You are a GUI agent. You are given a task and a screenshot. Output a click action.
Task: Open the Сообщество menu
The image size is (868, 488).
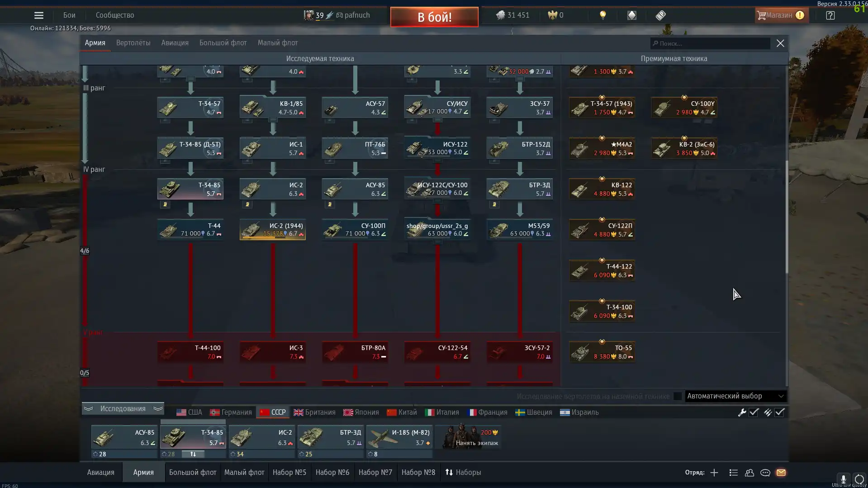click(115, 15)
